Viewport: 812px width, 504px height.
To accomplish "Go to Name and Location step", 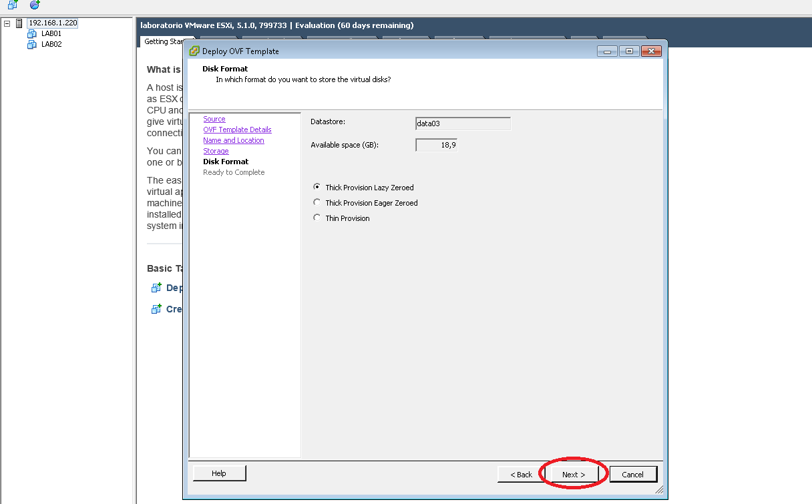I will [234, 140].
